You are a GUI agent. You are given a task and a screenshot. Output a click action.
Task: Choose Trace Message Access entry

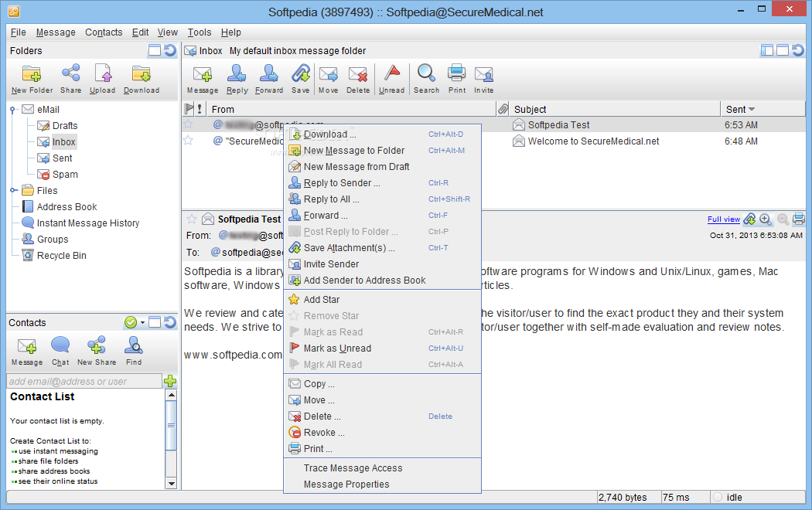382,468
